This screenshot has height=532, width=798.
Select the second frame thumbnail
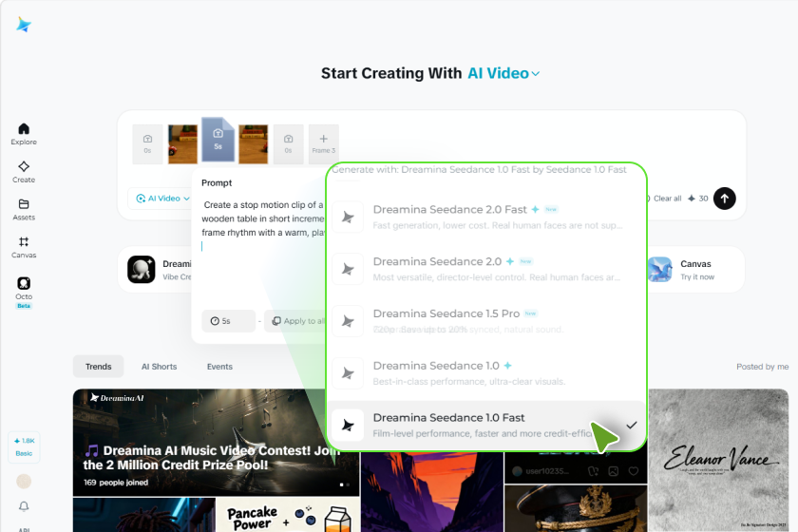click(x=253, y=144)
